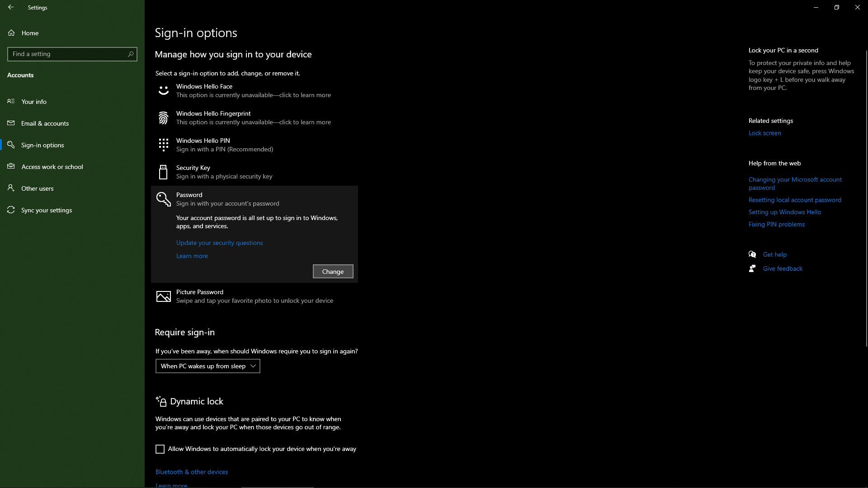Screen dimensions: 868x488
Task: Click the Sync your settings arrows icon
Action: 11,210
